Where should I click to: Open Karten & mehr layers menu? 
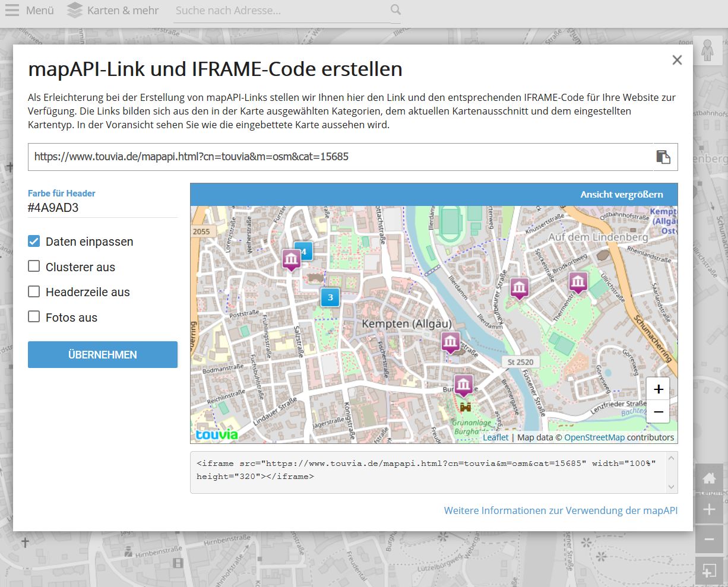pyautogui.click(x=113, y=11)
